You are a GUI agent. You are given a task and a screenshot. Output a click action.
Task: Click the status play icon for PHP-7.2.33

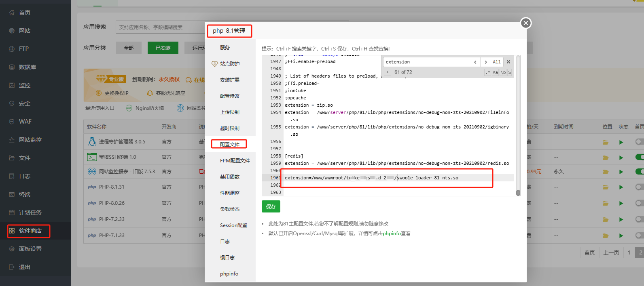click(621, 219)
